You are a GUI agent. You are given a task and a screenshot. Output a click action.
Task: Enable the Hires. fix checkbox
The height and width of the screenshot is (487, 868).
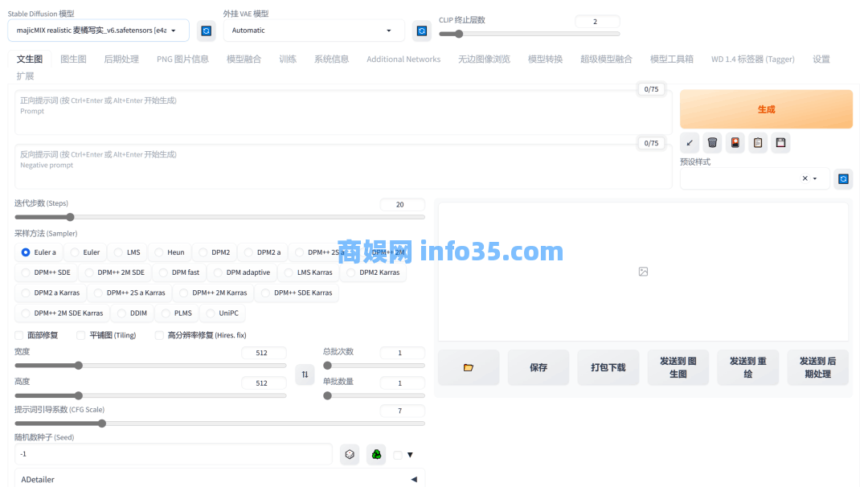[159, 335]
